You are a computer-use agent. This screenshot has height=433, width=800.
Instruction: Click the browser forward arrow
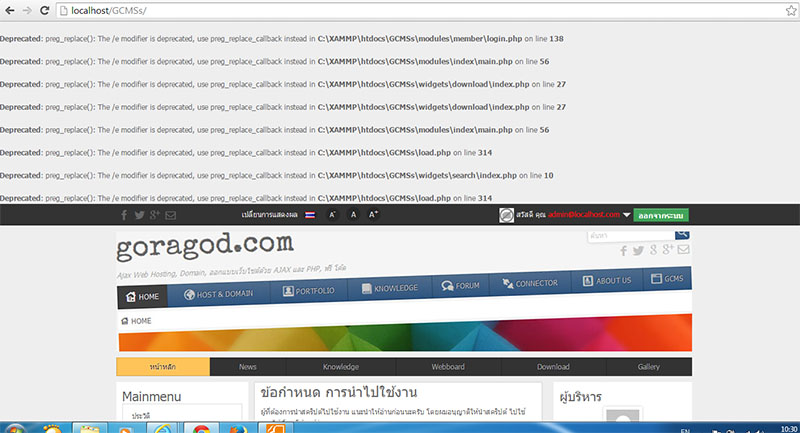[x=27, y=10]
